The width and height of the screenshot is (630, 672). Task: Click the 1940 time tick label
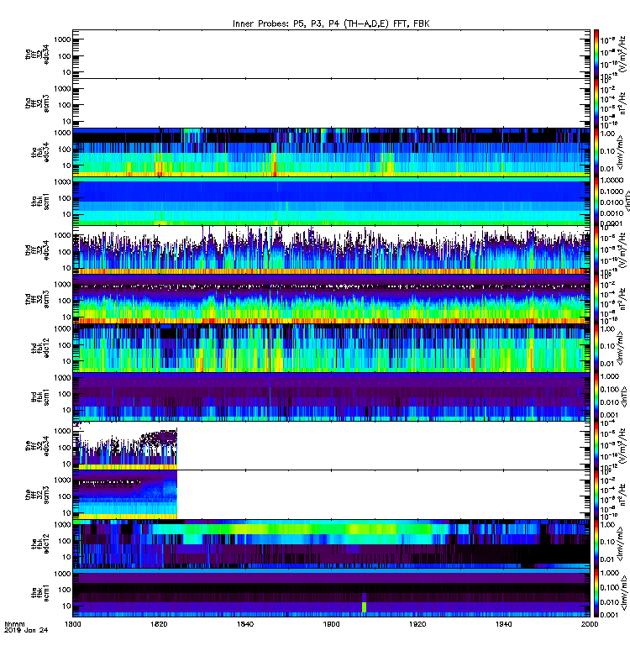[503, 624]
